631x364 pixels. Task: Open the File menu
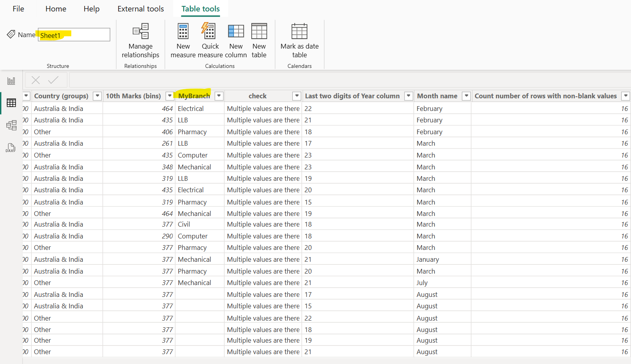18,9
